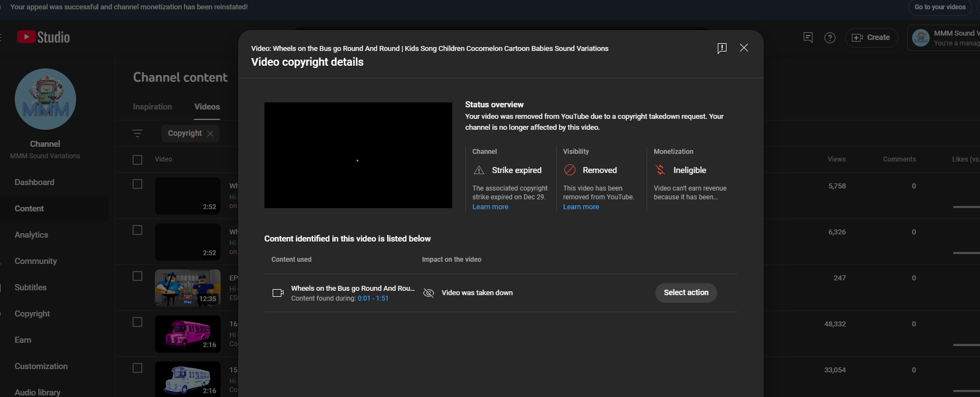The image size is (980, 397).
Task: Click the Removed visibility icon
Action: click(x=570, y=170)
